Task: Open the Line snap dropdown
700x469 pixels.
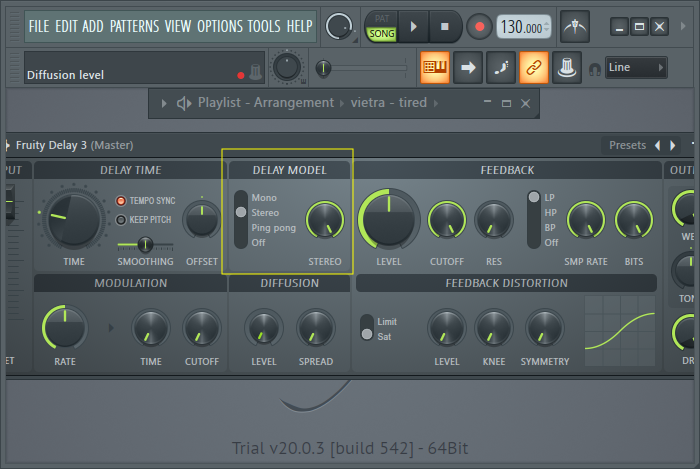Action: [x=636, y=67]
